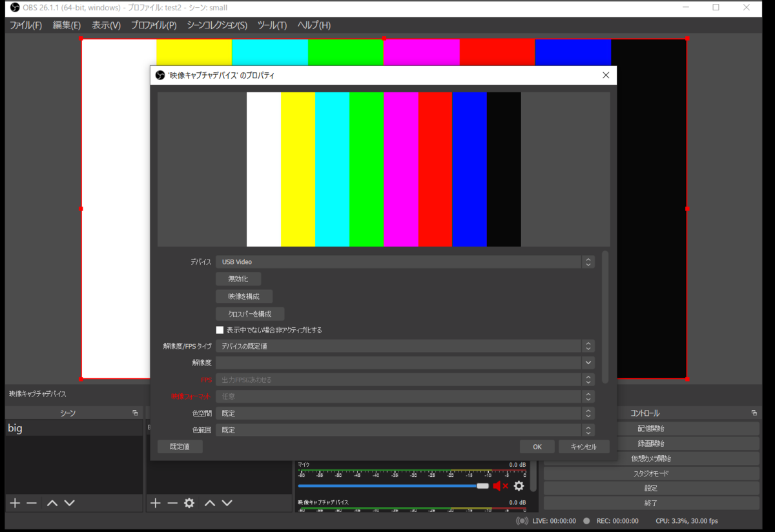Click the color bars preview in the properties dialog

[384, 169]
